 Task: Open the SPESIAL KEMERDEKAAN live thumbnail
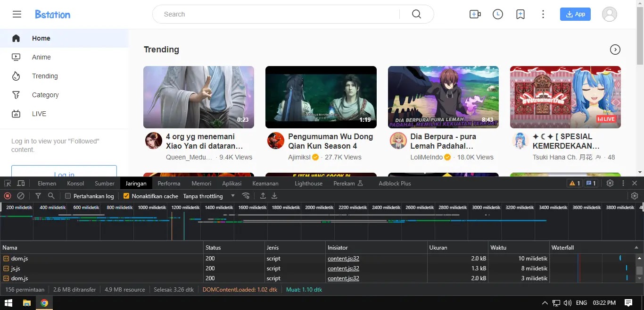pos(565,97)
